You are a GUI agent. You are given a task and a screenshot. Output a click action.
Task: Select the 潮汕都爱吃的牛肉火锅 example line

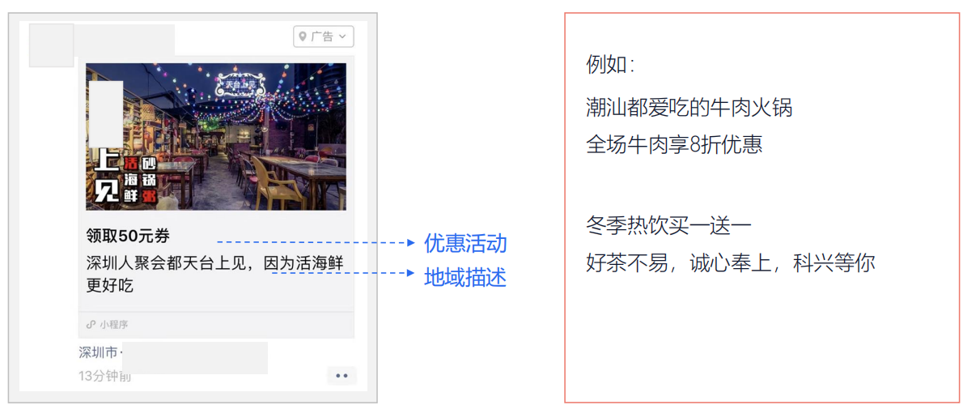(689, 107)
